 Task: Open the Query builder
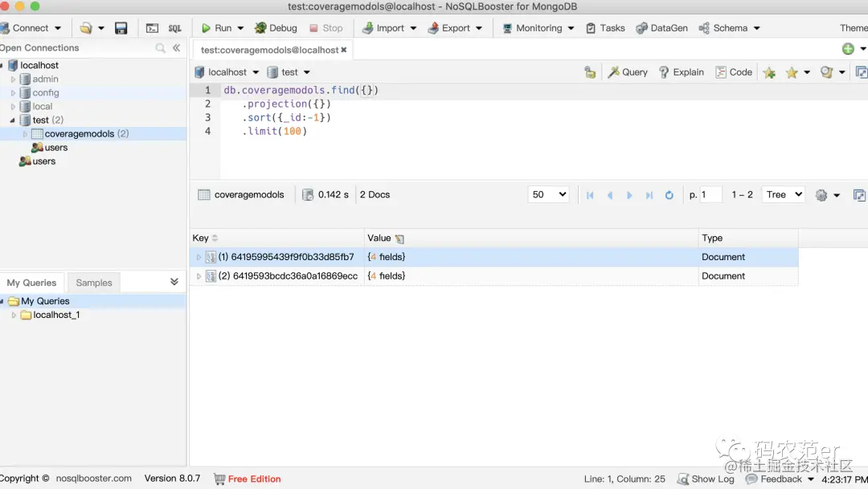coord(628,72)
